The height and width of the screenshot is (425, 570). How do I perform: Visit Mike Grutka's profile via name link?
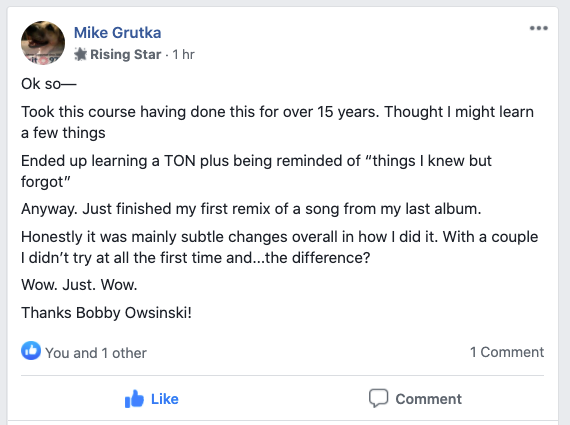(117, 33)
